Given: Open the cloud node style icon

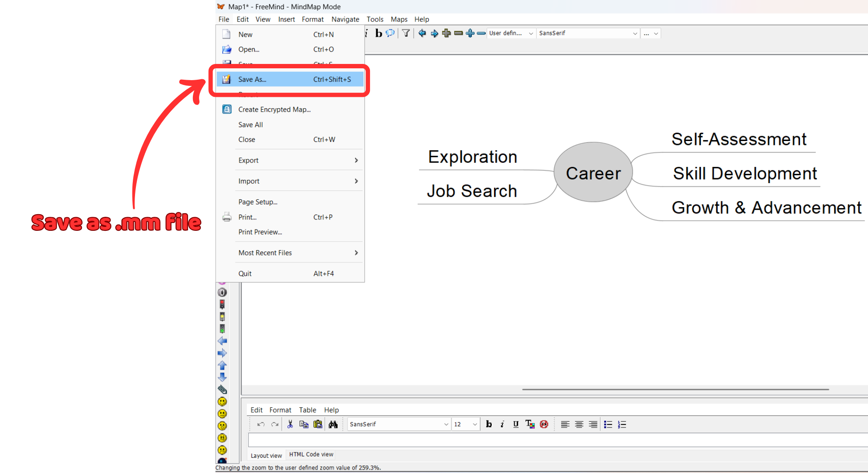Looking at the screenshot, I should point(390,33).
